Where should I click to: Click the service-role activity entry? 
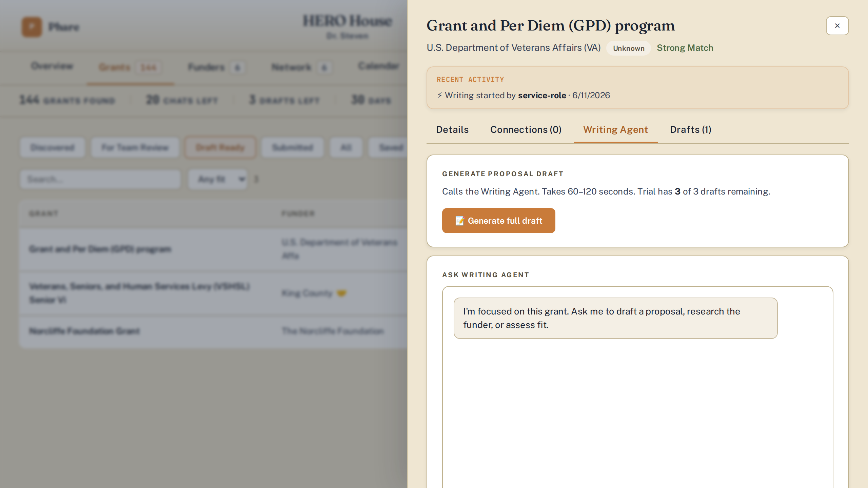523,95
